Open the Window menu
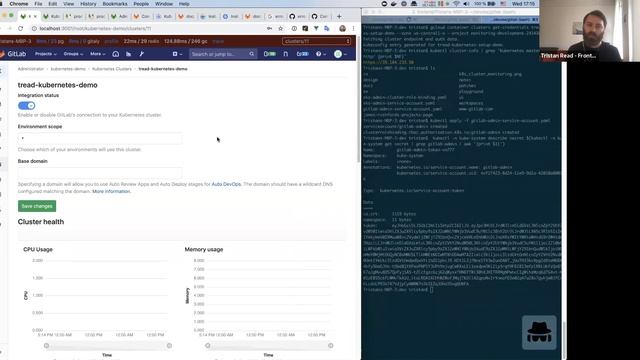Image resolution: width=640 pixels, height=360 pixels. [164, 4]
